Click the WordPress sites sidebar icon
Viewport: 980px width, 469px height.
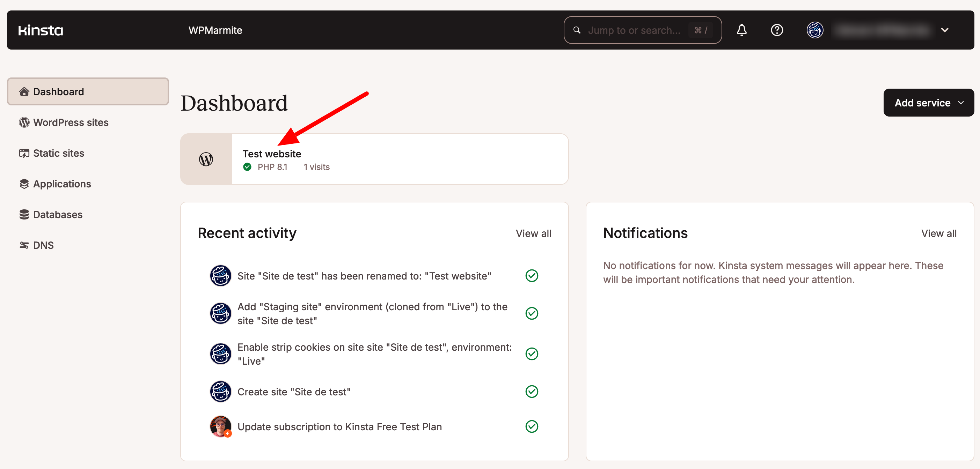24,122
